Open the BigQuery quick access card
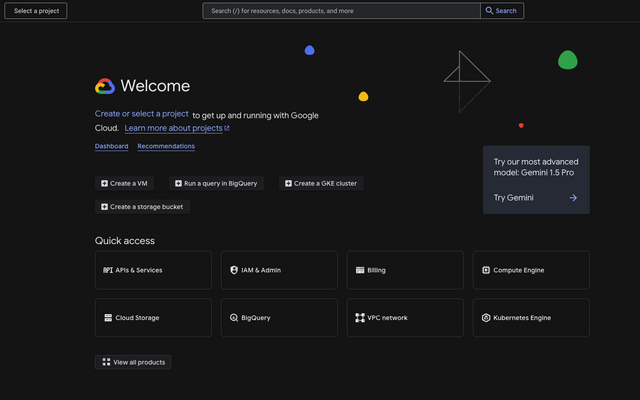The height and width of the screenshot is (400, 640). (x=279, y=318)
